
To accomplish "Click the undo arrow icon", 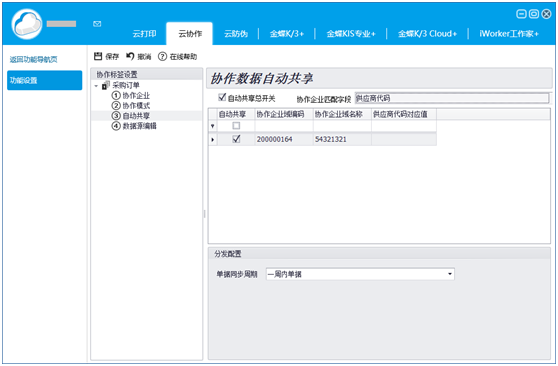I will coord(130,56).
